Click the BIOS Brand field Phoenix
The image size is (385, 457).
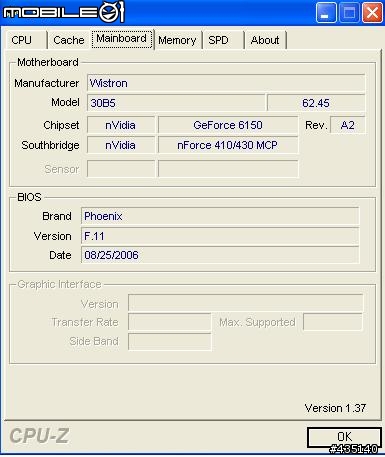(220, 216)
